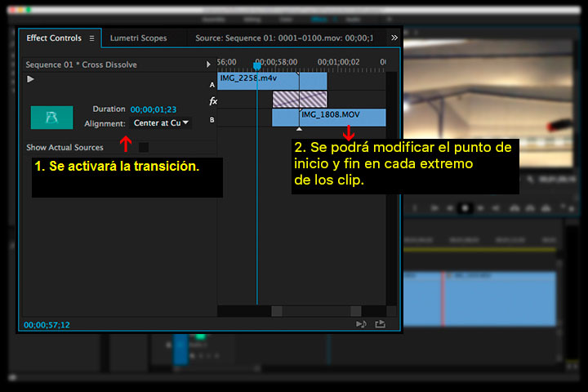This screenshot has width=588, height=392.
Task: Click the fx track label icon
Action: [213, 101]
